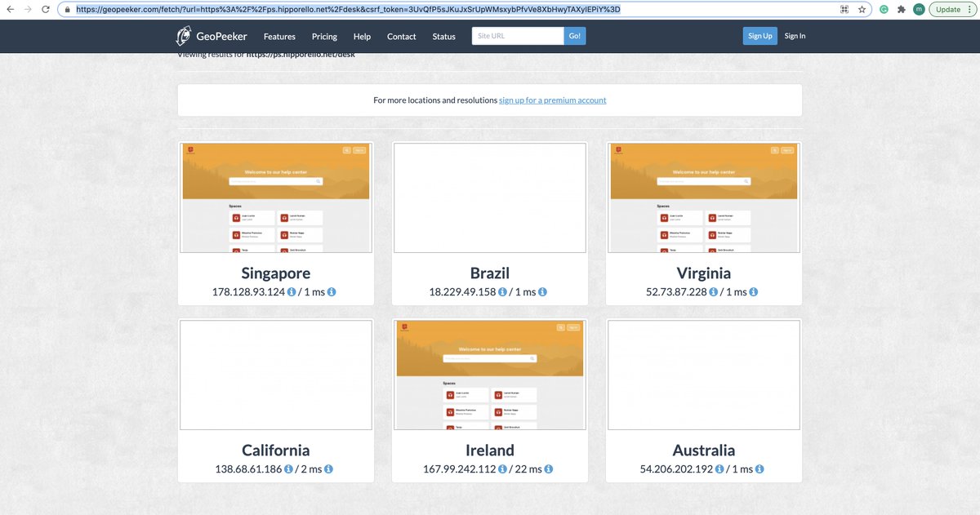The width and height of the screenshot is (980, 515).
Task: Click info icon next to Singapore 1 ms
Action: (x=332, y=291)
